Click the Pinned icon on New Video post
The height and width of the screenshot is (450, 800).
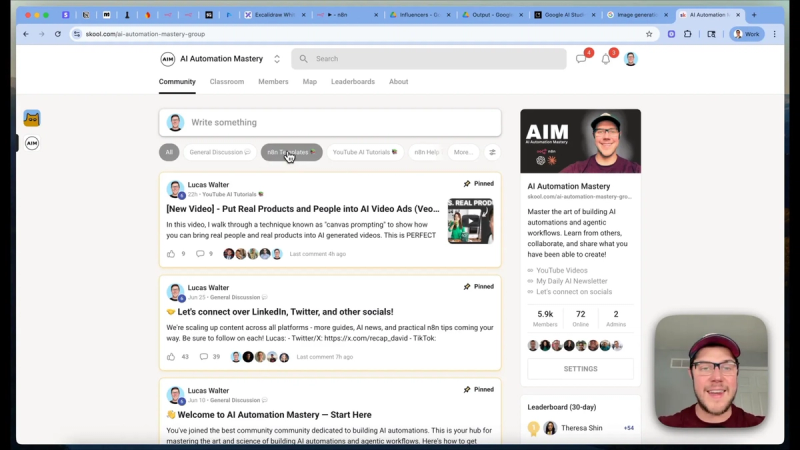click(467, 184)
